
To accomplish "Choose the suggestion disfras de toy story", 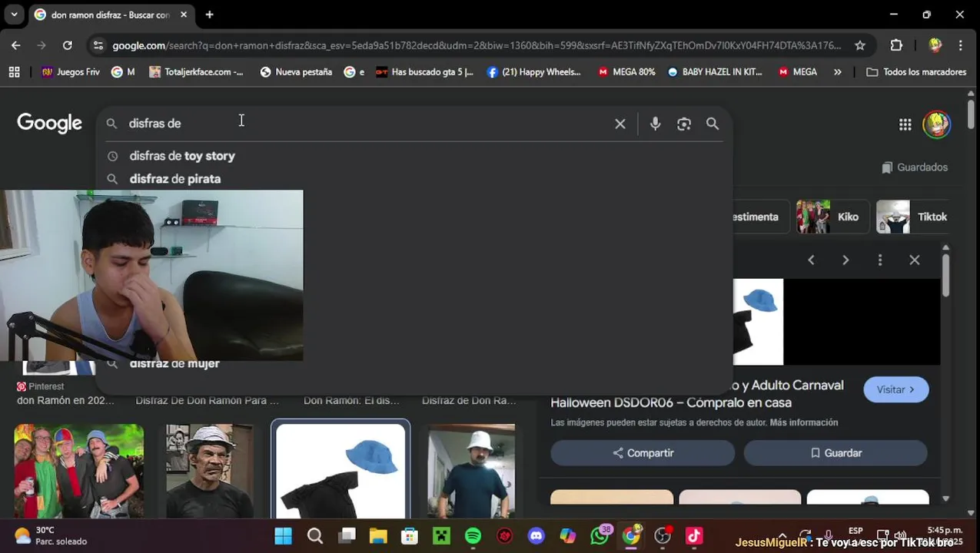I will coord(182,156).
